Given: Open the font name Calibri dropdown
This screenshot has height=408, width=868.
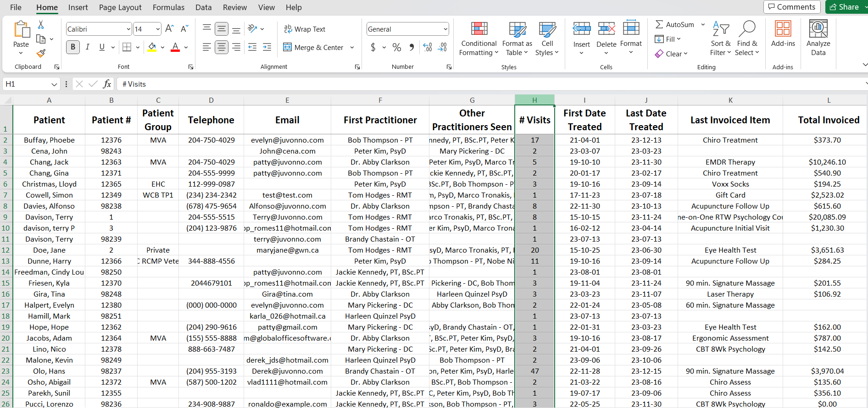Looking at the screenshot, I should (x=128, y=29).
